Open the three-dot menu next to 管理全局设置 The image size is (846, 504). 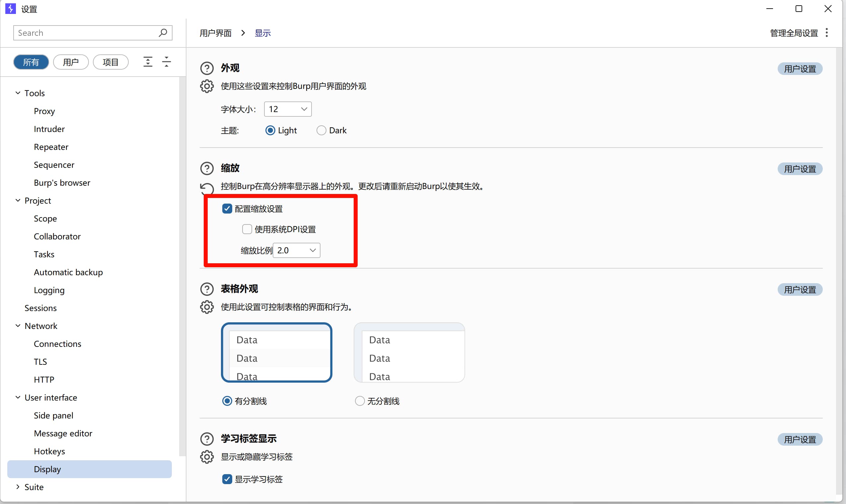827,33
